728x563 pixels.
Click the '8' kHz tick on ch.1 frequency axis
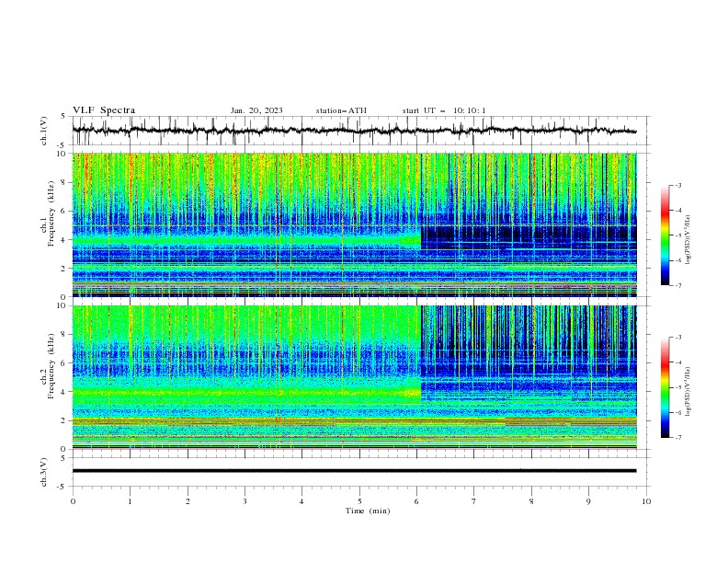point(64,182)
